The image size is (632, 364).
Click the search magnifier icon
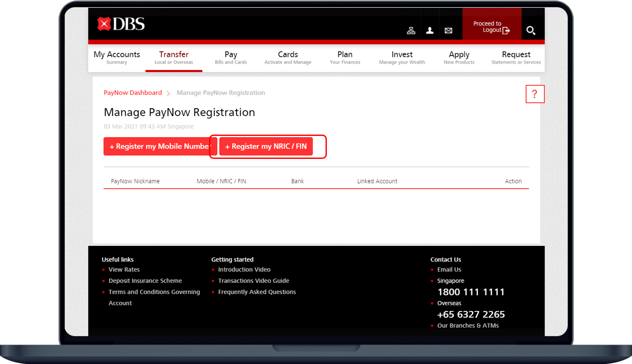[x=531, y=30]
